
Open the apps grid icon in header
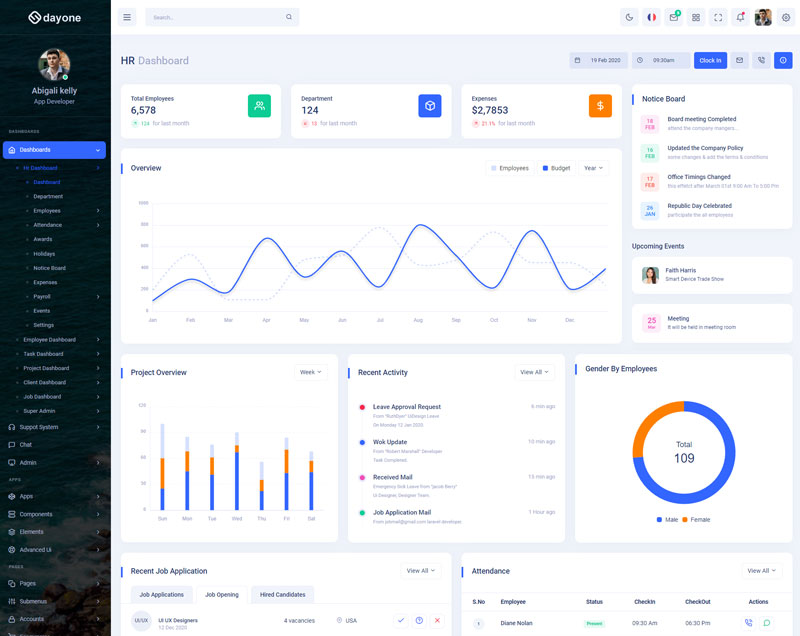(x=696, y=17)
